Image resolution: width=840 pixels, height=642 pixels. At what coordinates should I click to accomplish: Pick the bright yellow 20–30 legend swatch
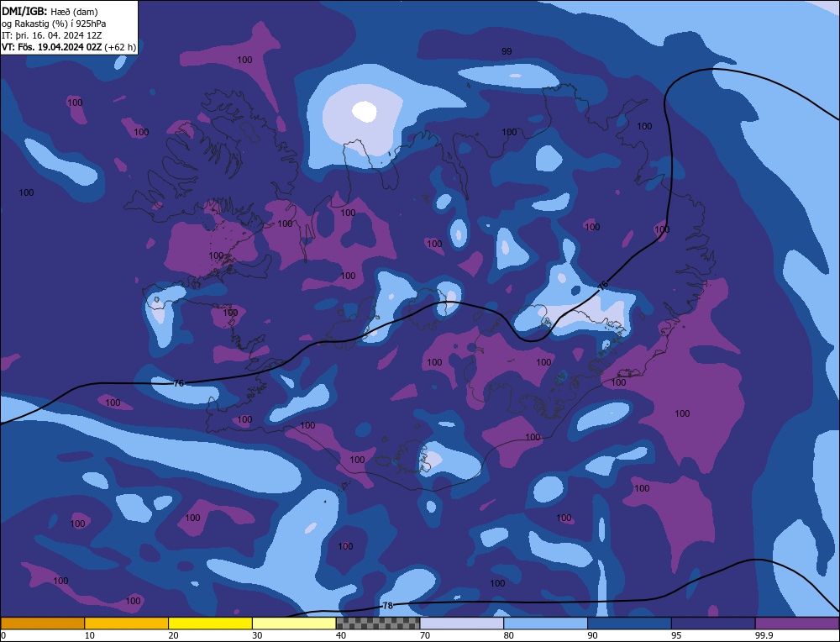pyautogui.click(x=210, y=624)
